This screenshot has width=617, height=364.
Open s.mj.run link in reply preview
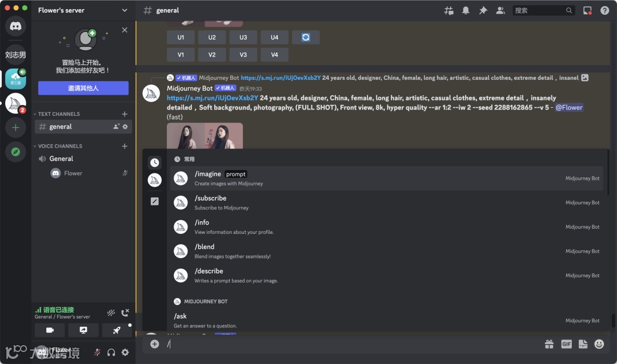[281, 78]
